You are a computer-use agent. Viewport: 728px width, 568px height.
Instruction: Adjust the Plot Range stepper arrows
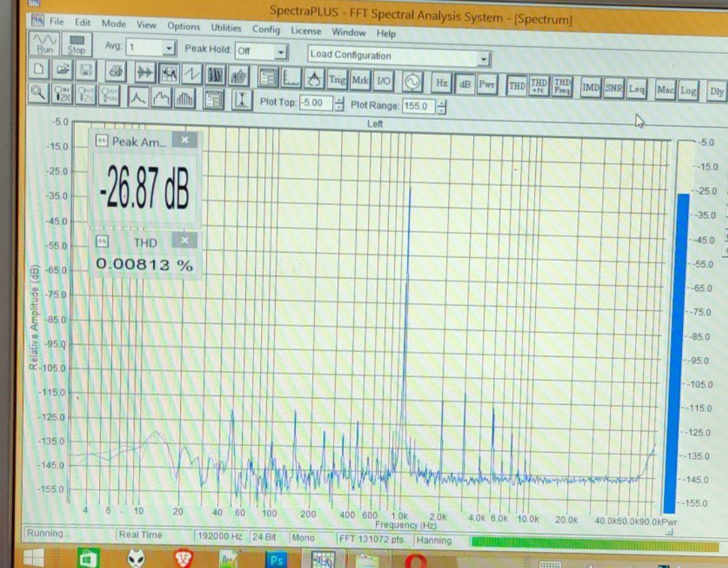tap(442, 107)
